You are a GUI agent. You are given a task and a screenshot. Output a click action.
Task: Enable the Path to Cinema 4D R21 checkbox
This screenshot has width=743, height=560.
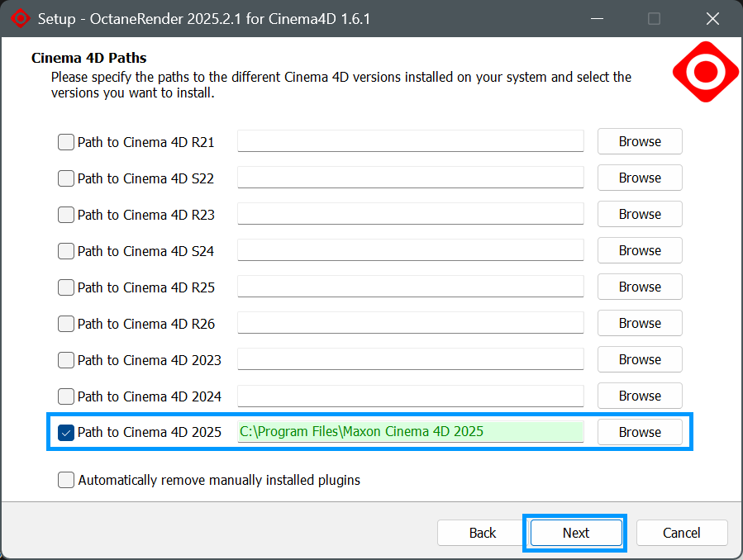(66, 142)
